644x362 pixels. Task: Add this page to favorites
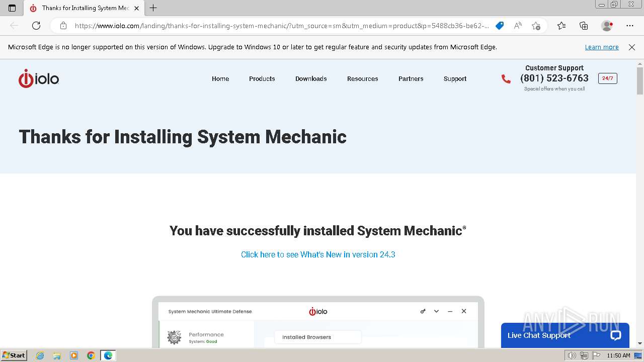[536, 26]
